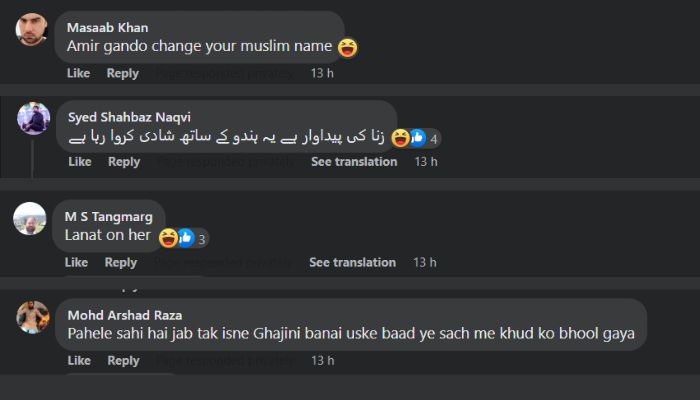
Task: Reply to Syed Shahbaz Naqvi's comment
Action: [x=124, y=162]
